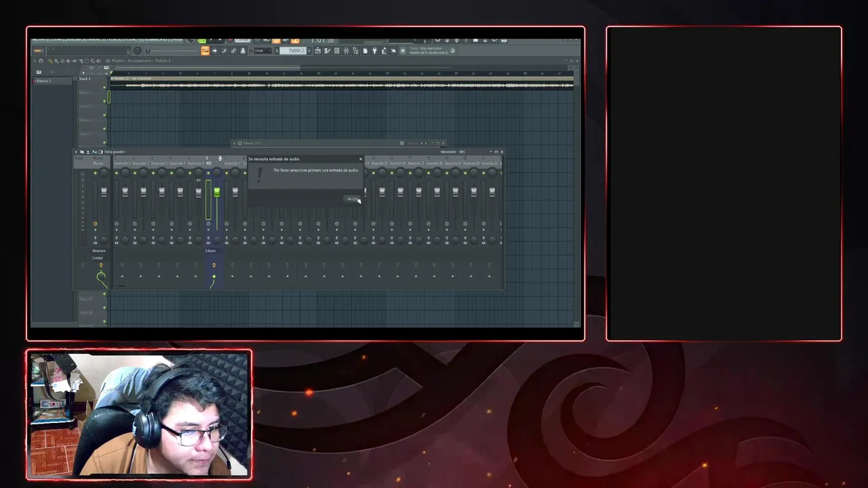Viewport: 868px width, 488px height.
Task: Mute Inserción 1 via its green LED
Action: point(117,173)
